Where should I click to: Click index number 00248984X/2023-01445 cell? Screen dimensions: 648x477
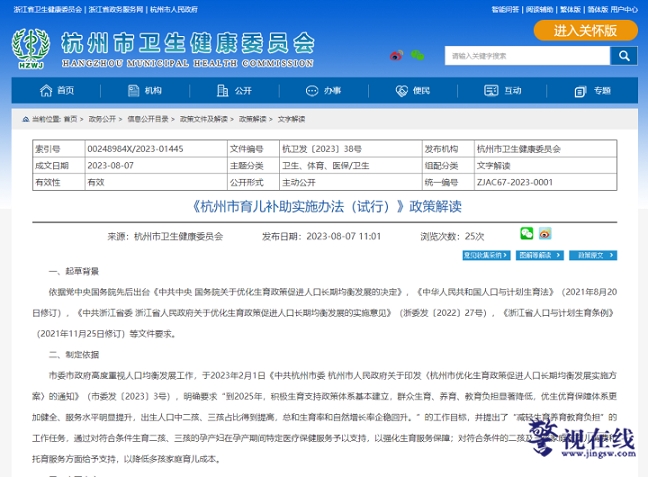coord(156,149)
